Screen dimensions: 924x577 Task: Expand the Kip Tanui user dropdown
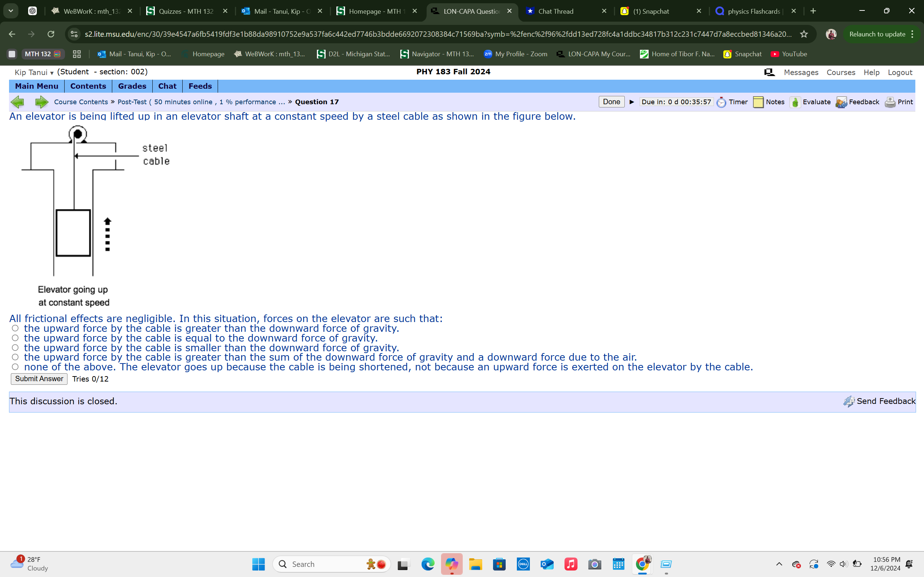(52, 72)
